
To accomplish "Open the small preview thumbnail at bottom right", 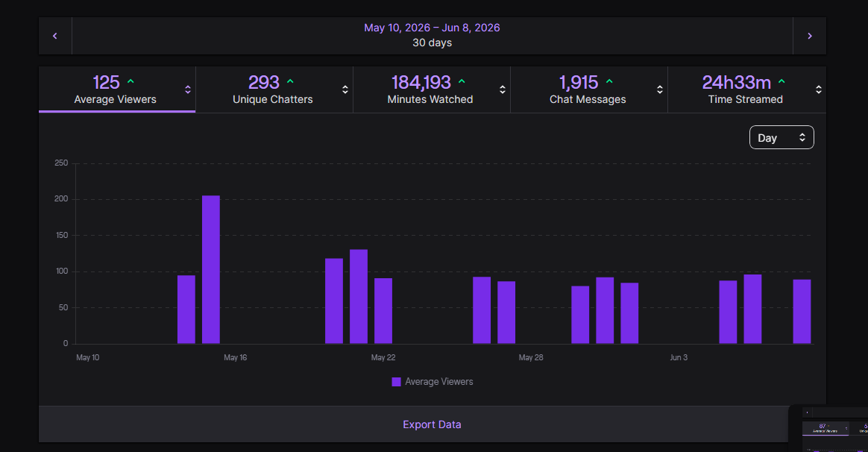I will [x=828, y=429].
